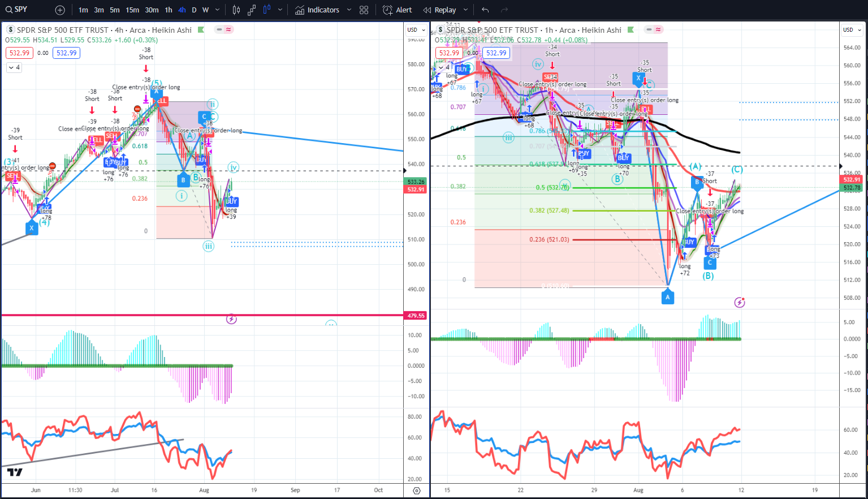Select the 5m interval
The height and width of the screenshot is (499, 868).
click(x=115, y=10)
